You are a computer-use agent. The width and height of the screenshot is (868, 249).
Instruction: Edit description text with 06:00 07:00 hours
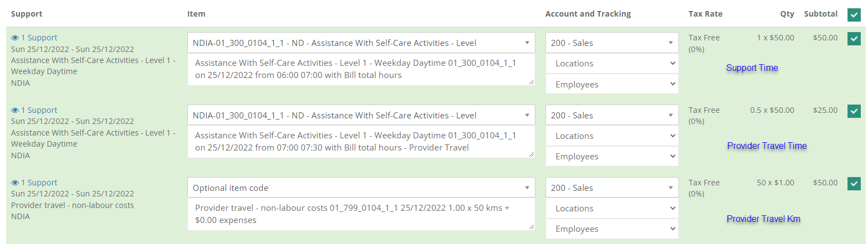click(361, 69)
